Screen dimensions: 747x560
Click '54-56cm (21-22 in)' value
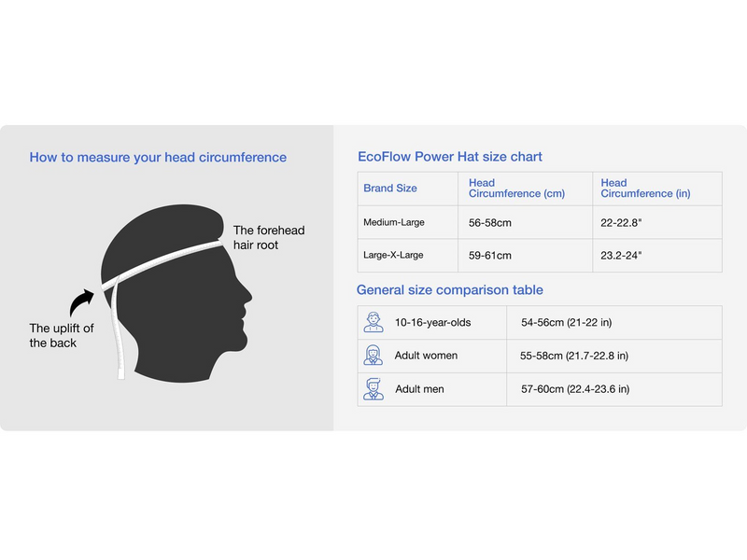(567, 322)
